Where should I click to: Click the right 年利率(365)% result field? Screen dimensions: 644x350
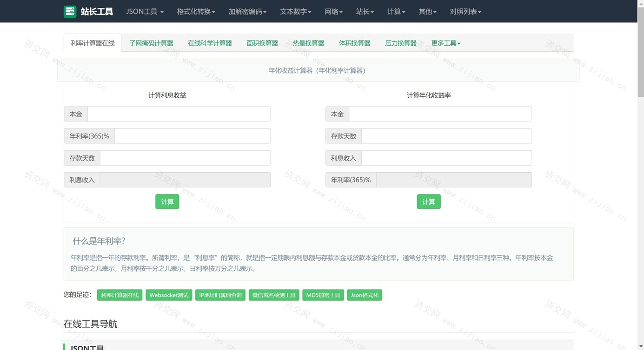click(454, 180)
